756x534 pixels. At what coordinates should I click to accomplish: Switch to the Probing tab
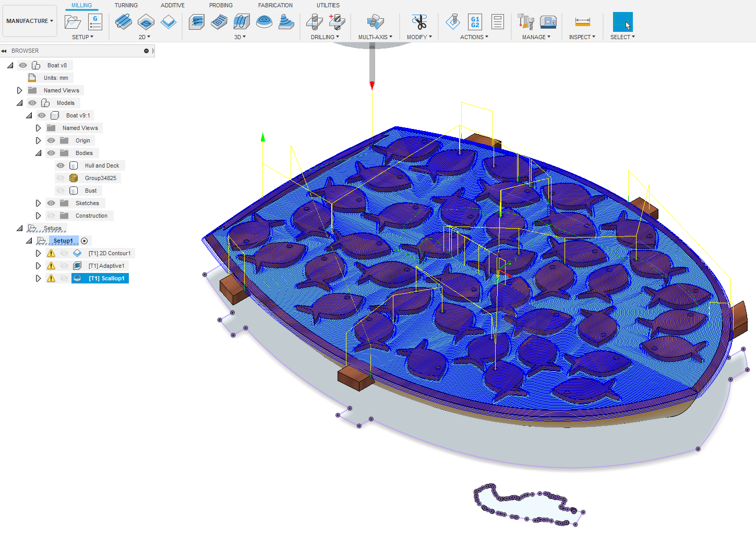(221, 5)
